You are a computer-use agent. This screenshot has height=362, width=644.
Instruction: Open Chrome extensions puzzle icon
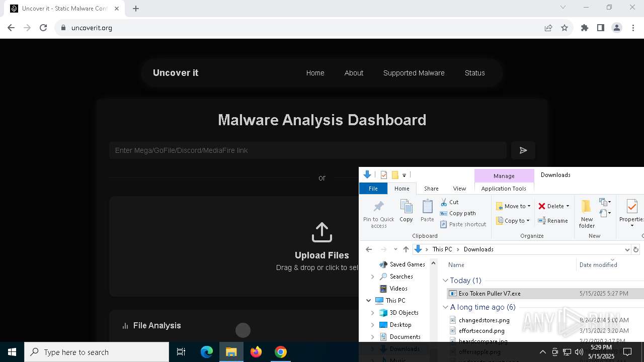tap(585, 28)
